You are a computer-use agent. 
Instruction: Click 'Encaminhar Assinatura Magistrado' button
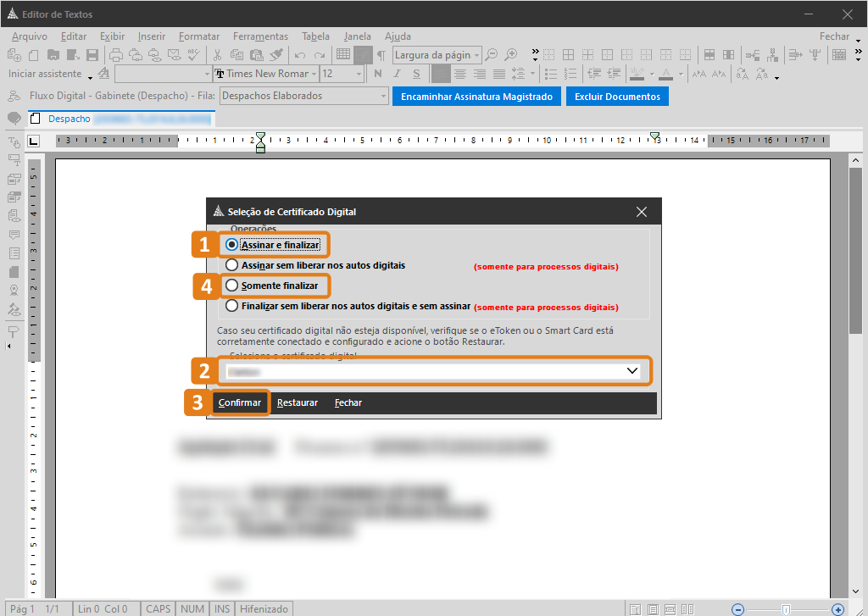[x=476, y=97]
